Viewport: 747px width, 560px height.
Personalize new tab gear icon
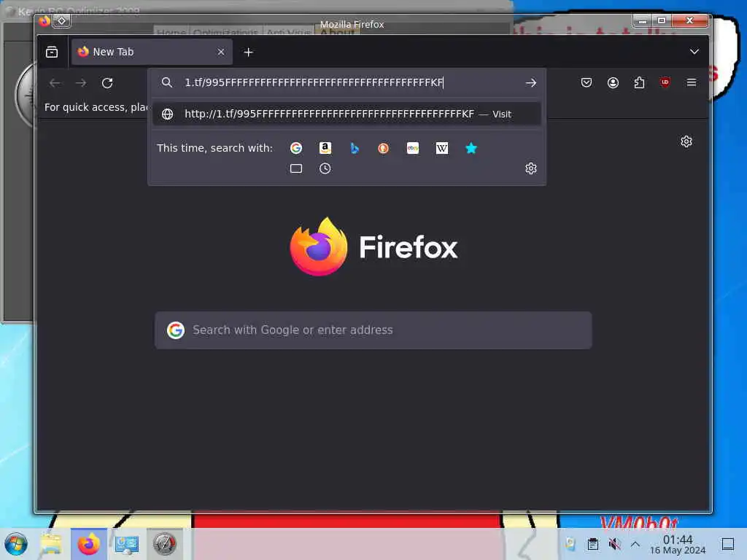pyautogui.click(x=686, y=141)
